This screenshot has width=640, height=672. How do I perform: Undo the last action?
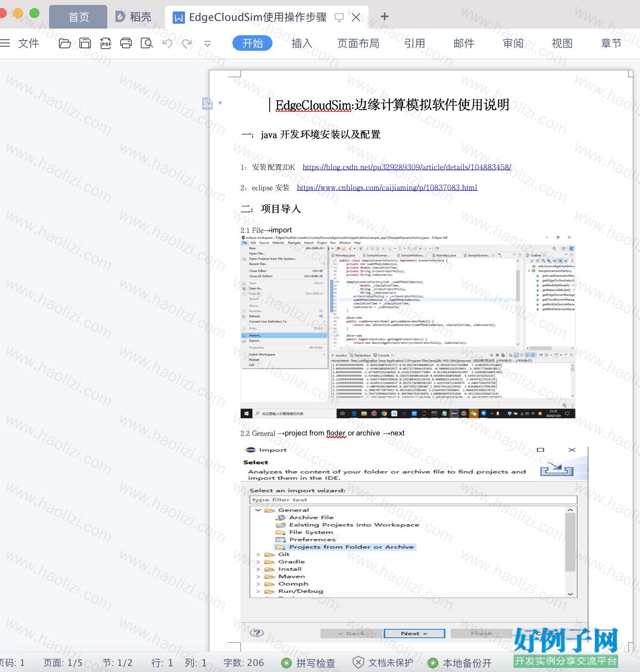[167, 43]
